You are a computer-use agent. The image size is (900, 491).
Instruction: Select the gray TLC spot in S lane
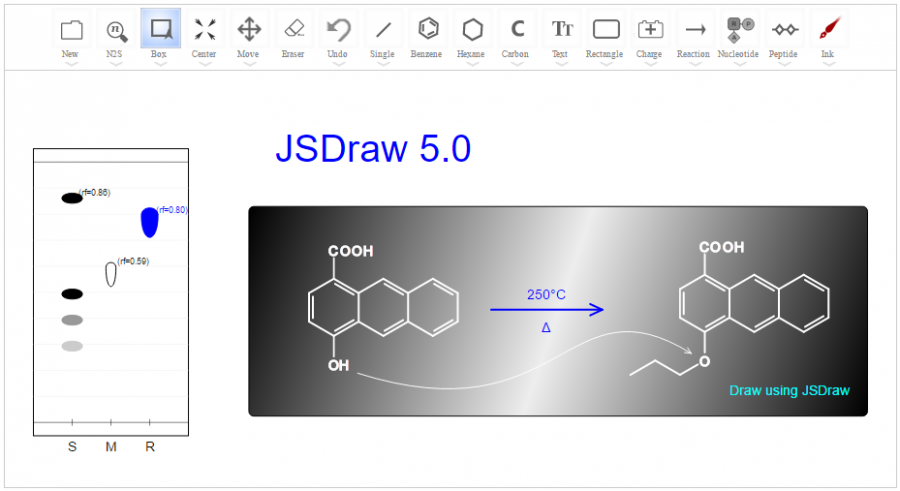(x=72, y=320)
